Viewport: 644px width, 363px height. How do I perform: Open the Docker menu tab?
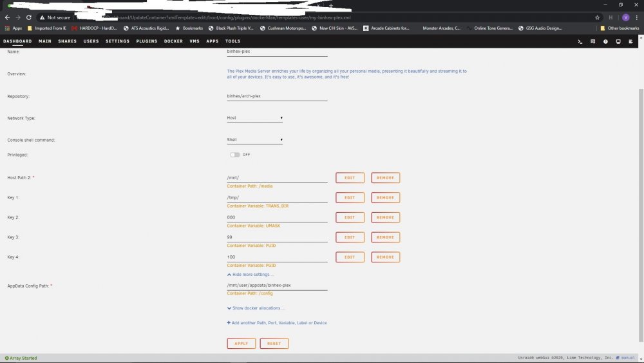(x=173, y=41)
